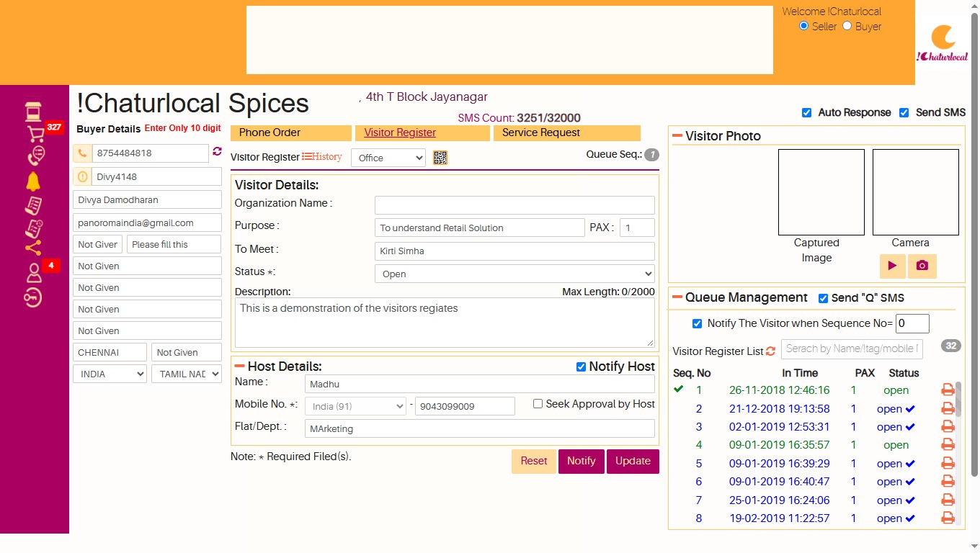
Task: Enable Seek Approval by Host
Action: click(x=538, y=404)
